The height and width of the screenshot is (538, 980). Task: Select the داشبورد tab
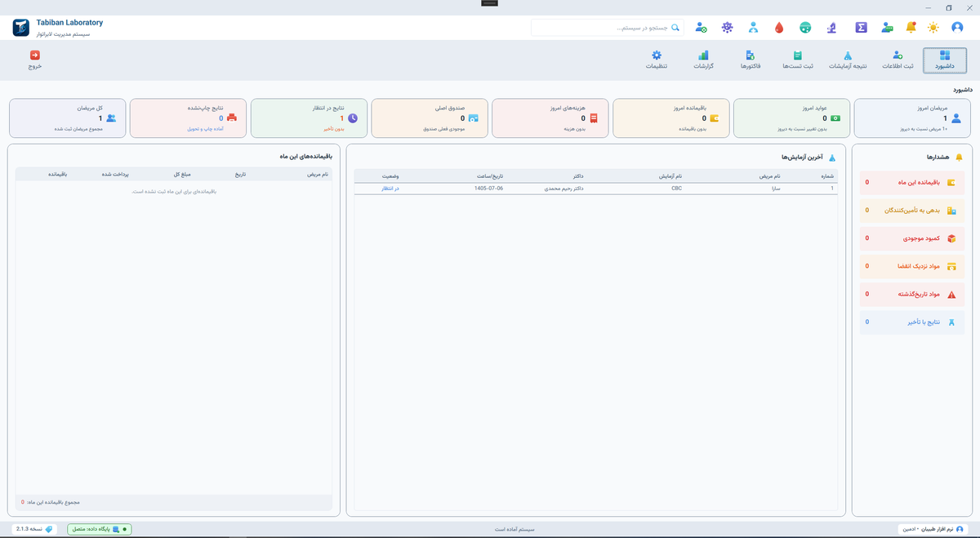(x=944, y=60)
